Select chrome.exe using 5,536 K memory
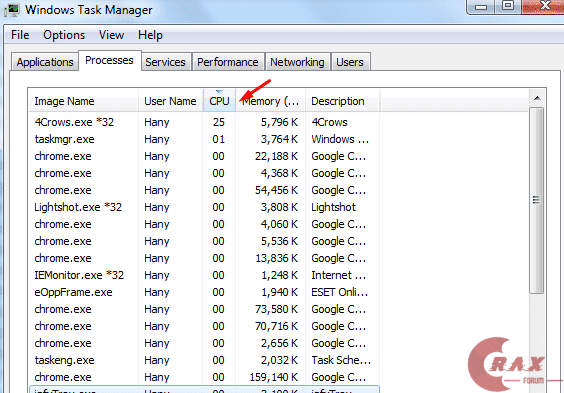Viewport: 564px width, 393px height. [204, 241]
